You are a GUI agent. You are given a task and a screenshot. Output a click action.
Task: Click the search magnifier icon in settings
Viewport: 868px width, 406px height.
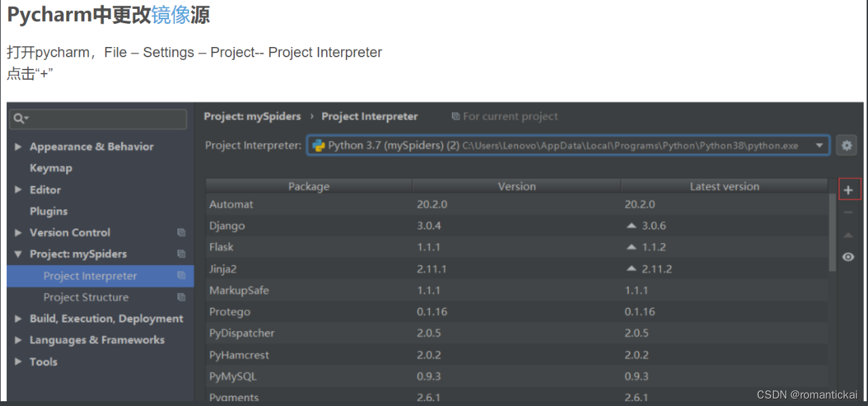(20, 119)
